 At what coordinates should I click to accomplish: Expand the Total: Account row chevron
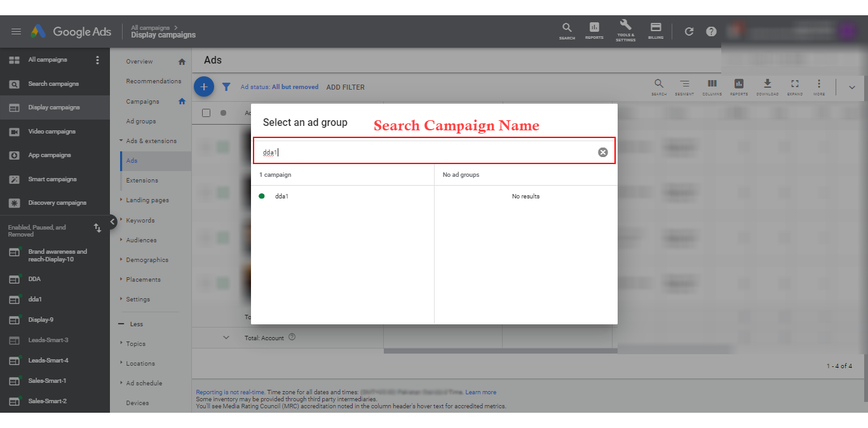pos(226,337)
